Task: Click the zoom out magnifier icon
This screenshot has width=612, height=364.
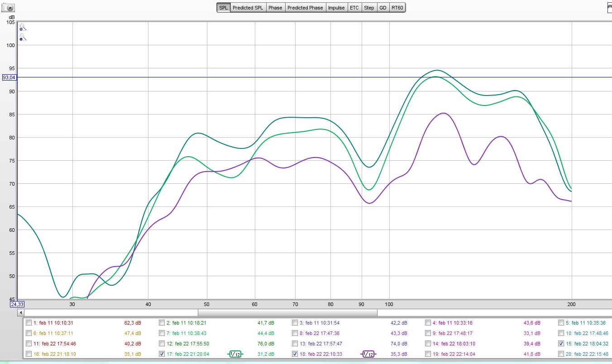Action: click(23, 38)
